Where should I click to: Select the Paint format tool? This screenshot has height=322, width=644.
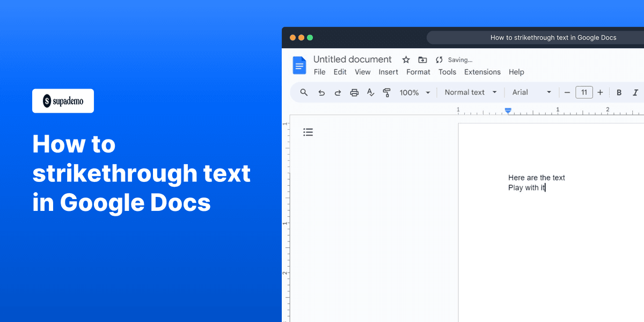[387, 92]
